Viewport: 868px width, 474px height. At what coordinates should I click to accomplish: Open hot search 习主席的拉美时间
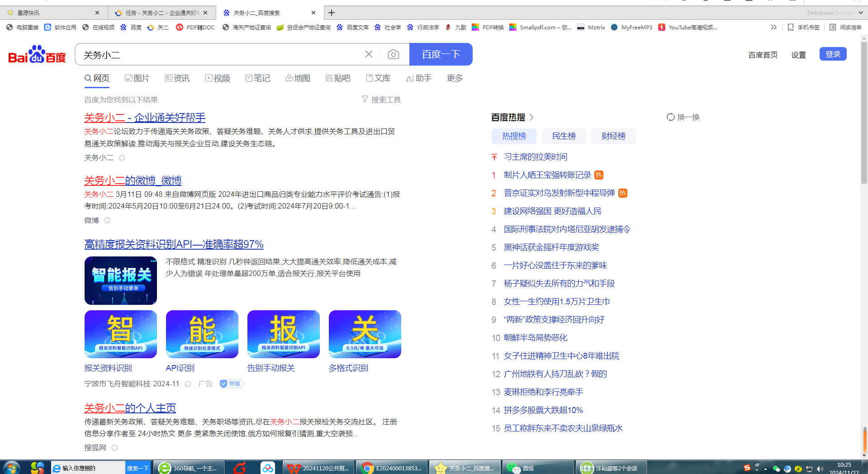[536, 157]
